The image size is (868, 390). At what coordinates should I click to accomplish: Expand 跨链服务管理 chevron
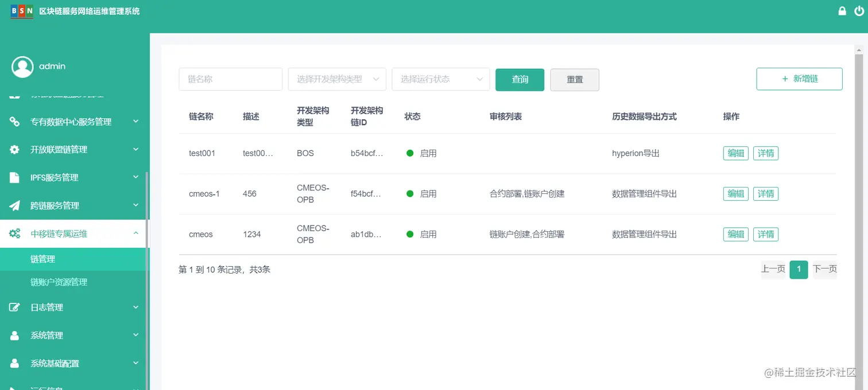[136, 205]
